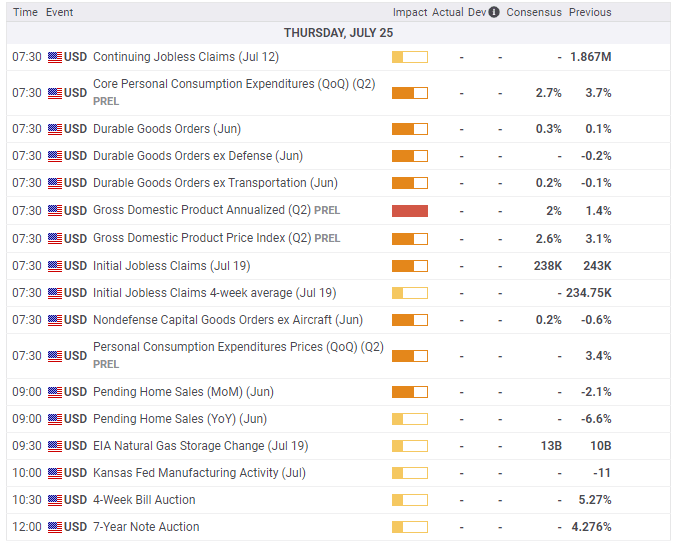The height and width of the screenshot is (543, 681).
Task: Click the THURSDAY, JULY 25 date heading
Action: [338, 33]
